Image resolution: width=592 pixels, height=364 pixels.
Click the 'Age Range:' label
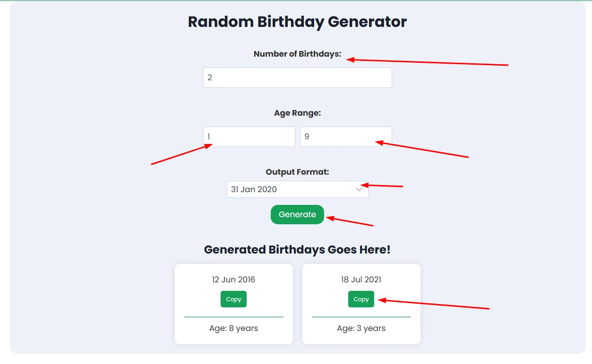pos(297,113)
